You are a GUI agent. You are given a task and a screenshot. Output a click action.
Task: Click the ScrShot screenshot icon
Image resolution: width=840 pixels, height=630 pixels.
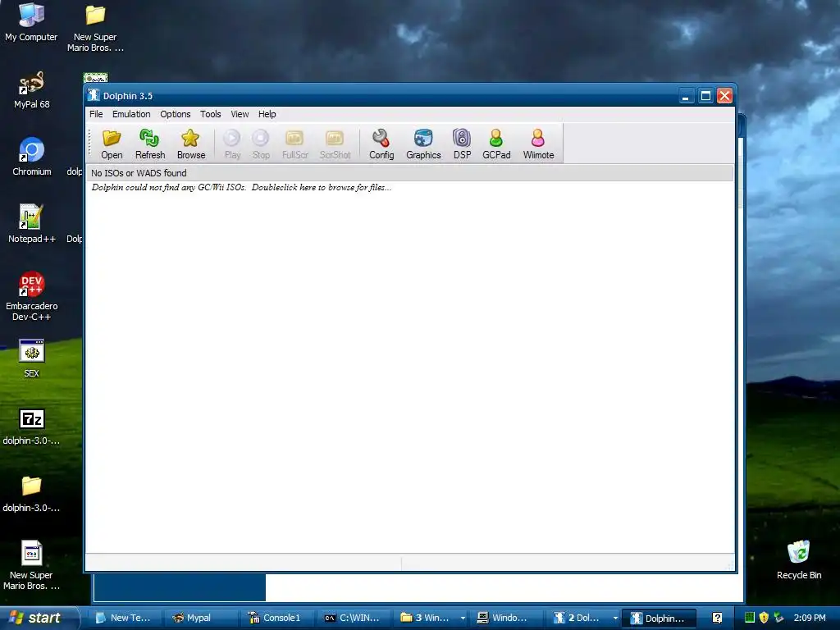(x=335, y=144)
